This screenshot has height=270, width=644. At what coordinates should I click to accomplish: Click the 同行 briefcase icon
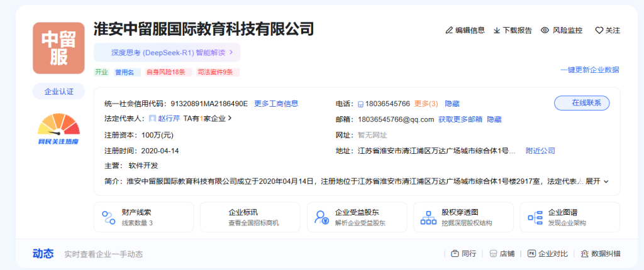455,254
